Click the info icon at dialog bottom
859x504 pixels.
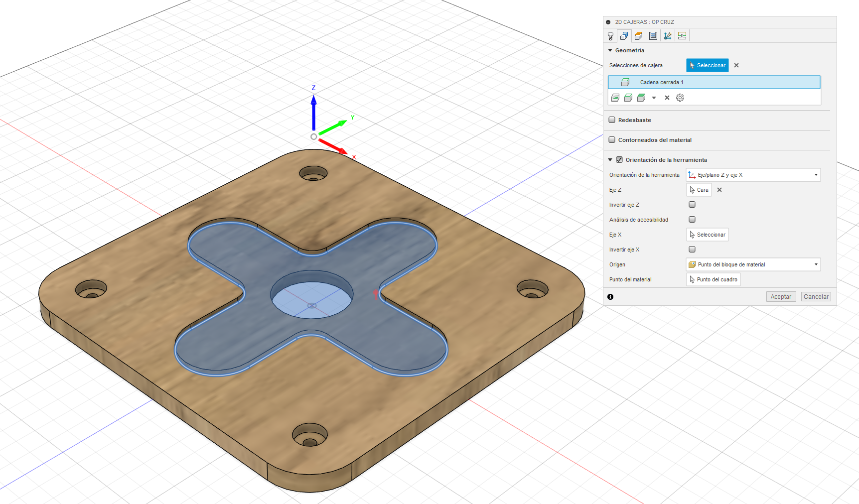[x=610, y=297]
